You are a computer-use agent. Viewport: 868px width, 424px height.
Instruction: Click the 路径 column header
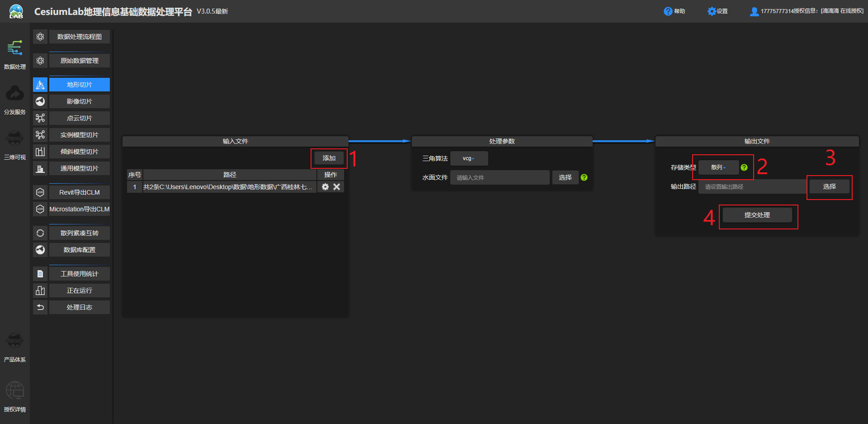[230, 175]
